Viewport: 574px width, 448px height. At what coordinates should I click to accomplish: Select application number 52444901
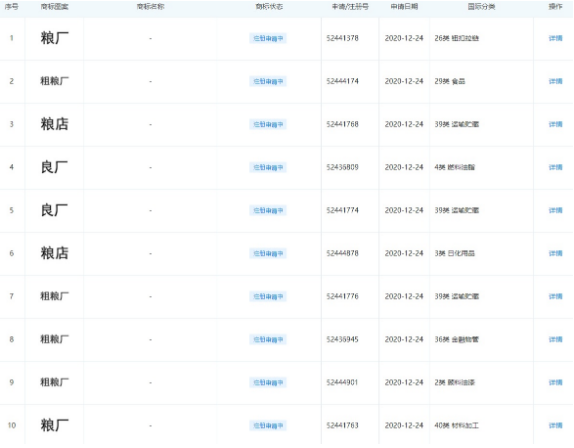tap(342, 382)
